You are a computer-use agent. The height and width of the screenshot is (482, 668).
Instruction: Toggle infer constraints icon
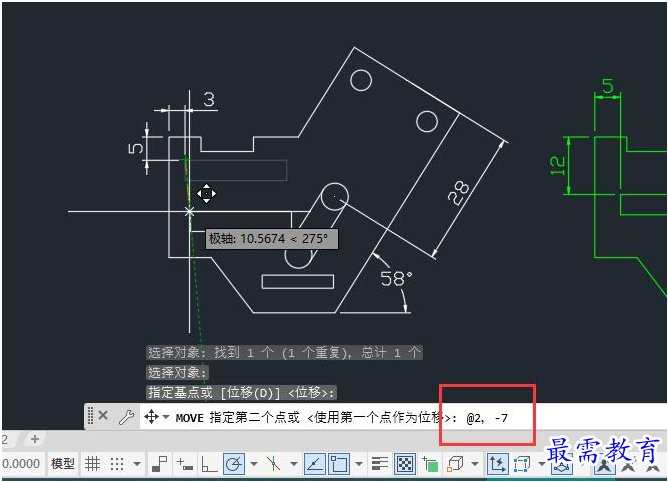pyautogui.click(x=159, y=464)
